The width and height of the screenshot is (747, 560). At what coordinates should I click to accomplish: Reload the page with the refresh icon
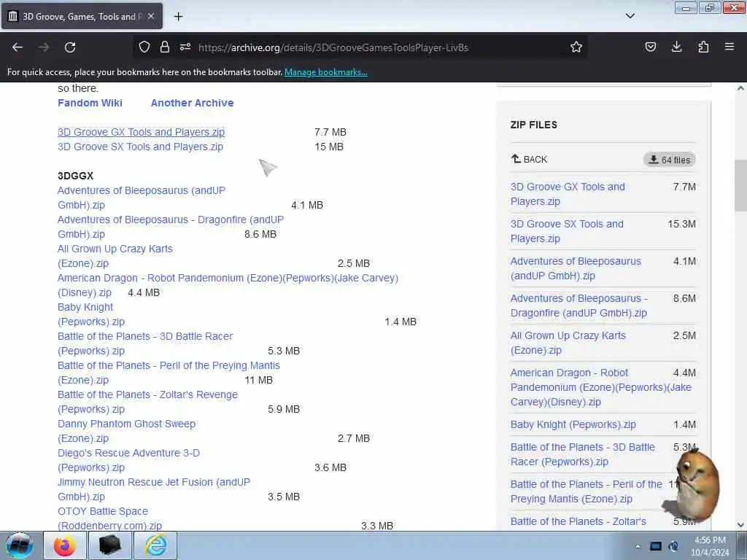(70, 47)
